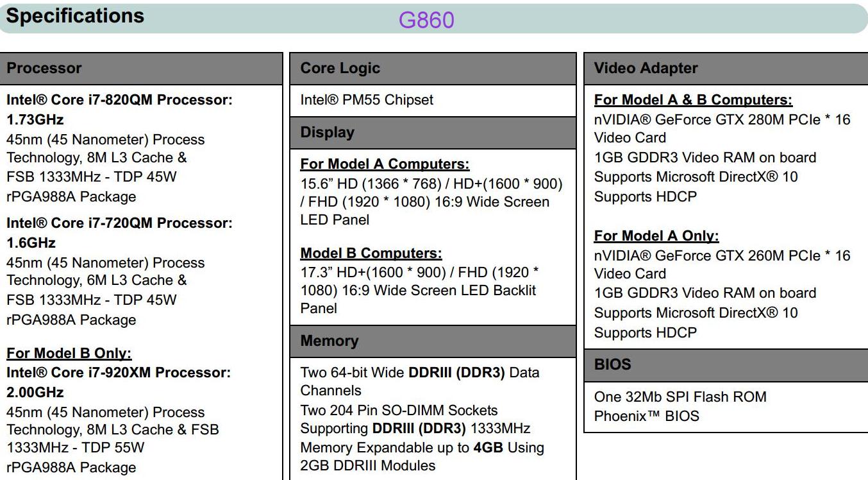Viewport: 868px width, 480px height.
Task: Click the underlined For Model A Computers label
Action: 385,164
